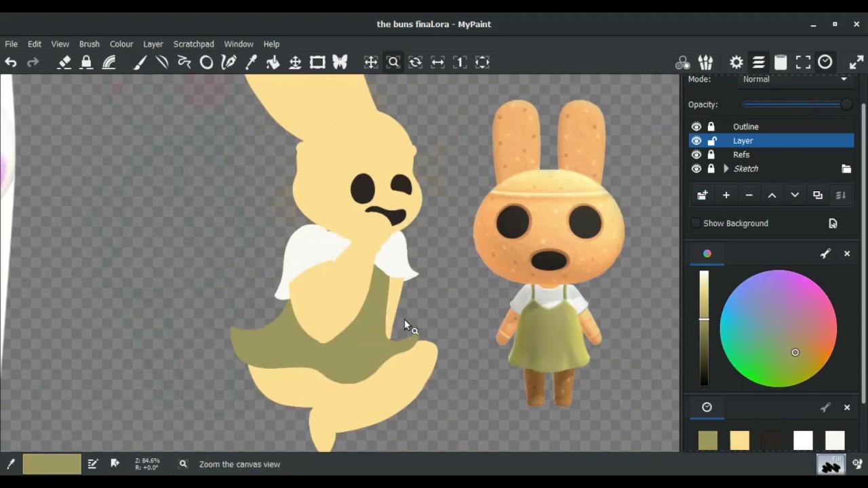This screenshot has width=868, height=488.
Task: Toggle the recent History clock icon
Action: [825, 62]
